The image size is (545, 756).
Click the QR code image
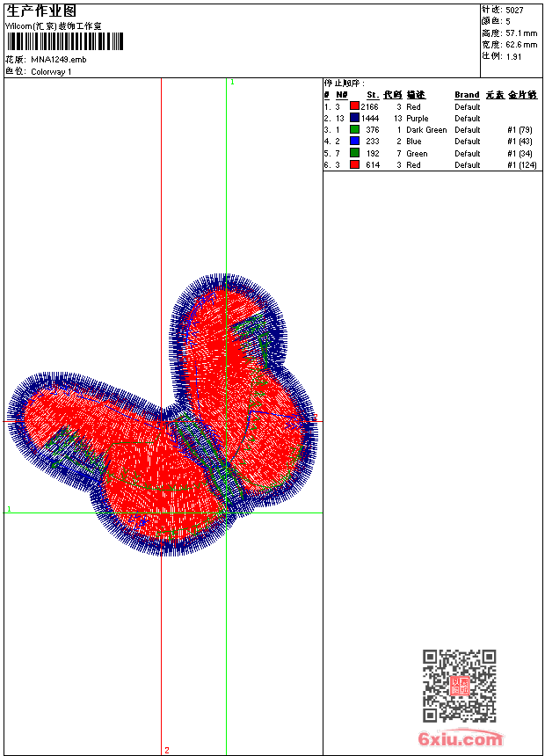click(459, 686)
